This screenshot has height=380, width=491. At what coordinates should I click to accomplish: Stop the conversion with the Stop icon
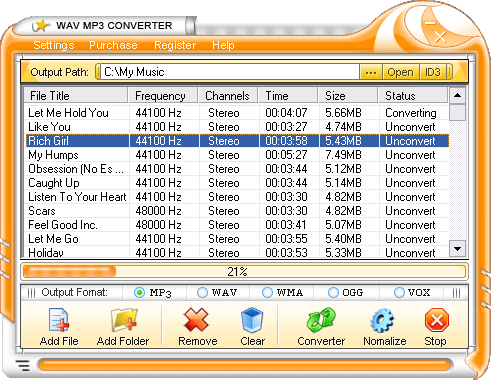(x=437, y=320)
